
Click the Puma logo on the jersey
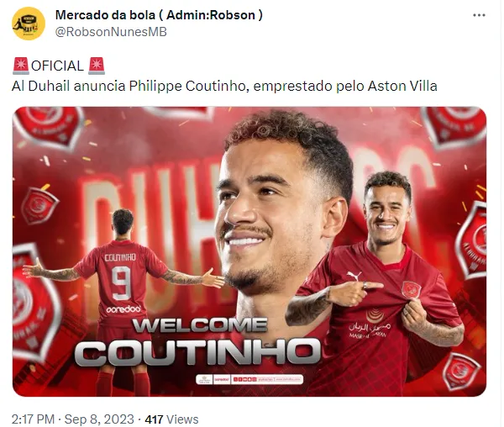[354, 276]
